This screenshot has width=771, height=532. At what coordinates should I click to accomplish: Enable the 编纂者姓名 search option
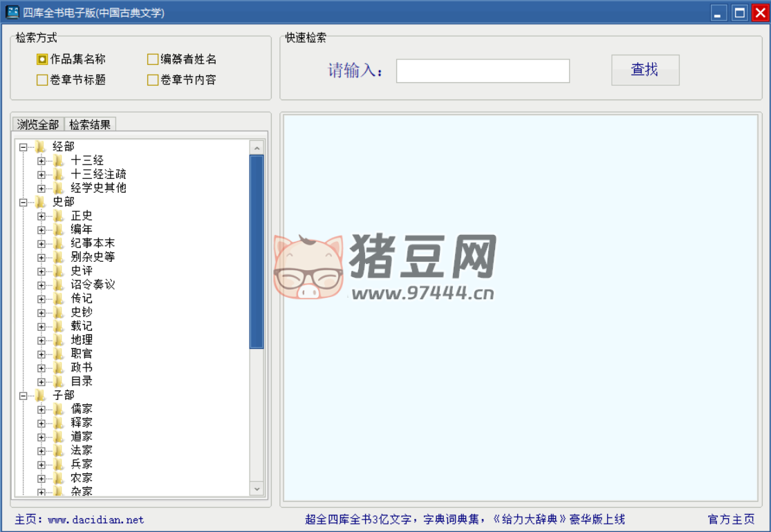tap(153, 59)
